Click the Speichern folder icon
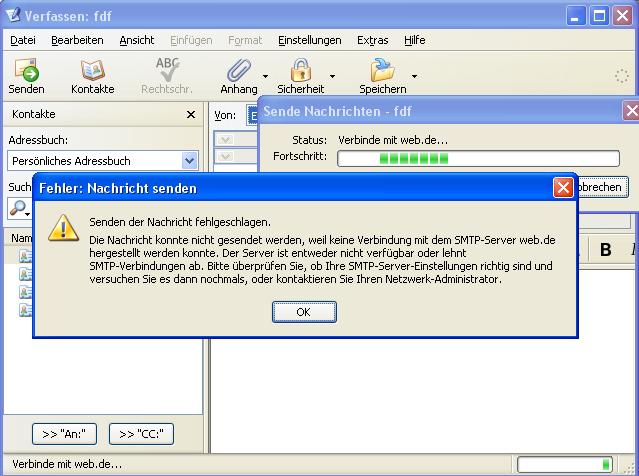639x476 pixels. tap(382, 71)
